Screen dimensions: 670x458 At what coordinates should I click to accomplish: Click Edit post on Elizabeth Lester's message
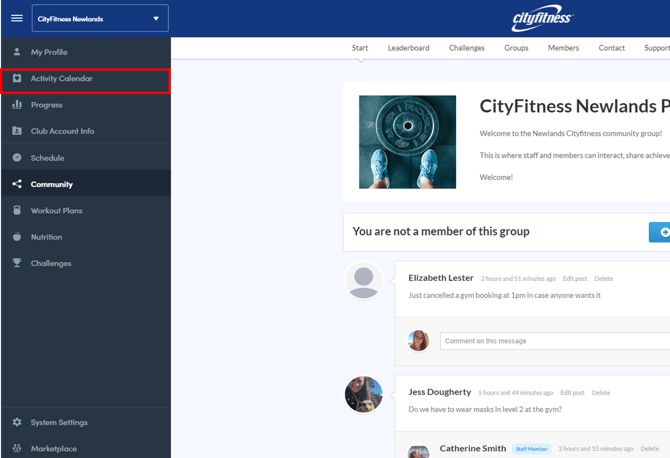click(574, 279)
